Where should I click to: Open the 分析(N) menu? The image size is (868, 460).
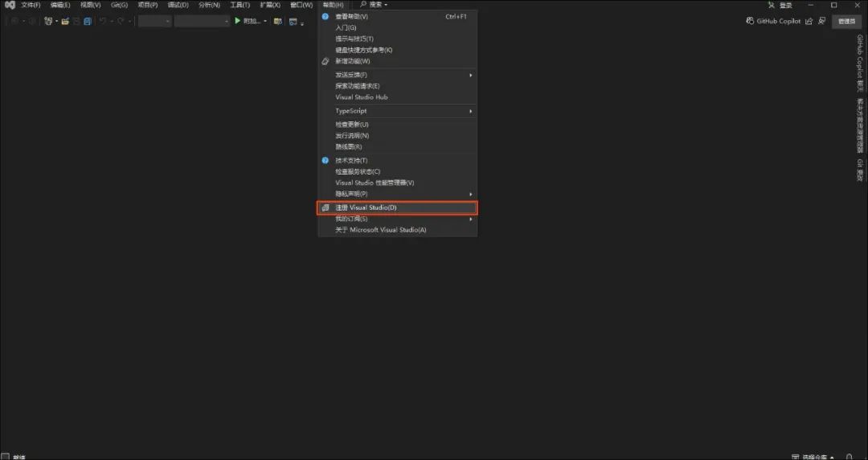(x=209, y=5)
